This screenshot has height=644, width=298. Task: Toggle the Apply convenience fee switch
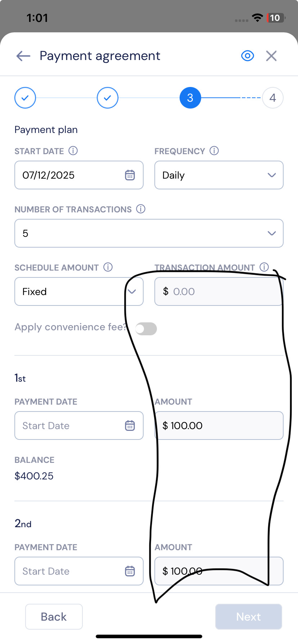click(x=146, y=329)
